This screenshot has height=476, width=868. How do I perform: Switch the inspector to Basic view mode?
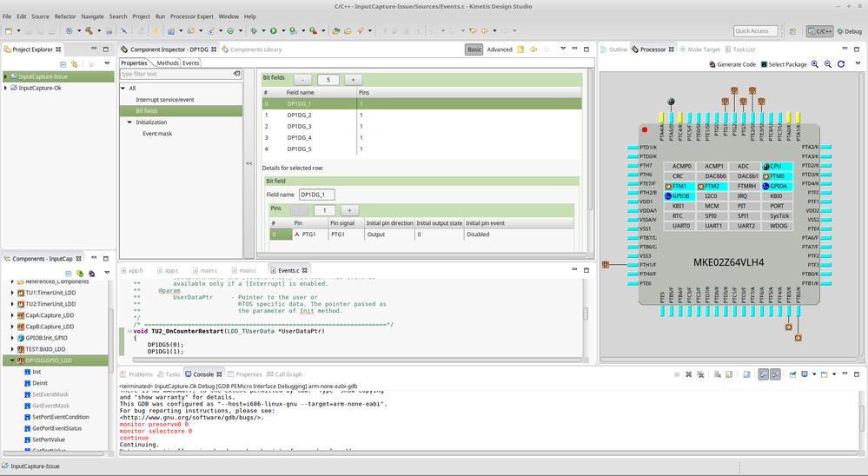pyautogui.click(x=474, y=50)
